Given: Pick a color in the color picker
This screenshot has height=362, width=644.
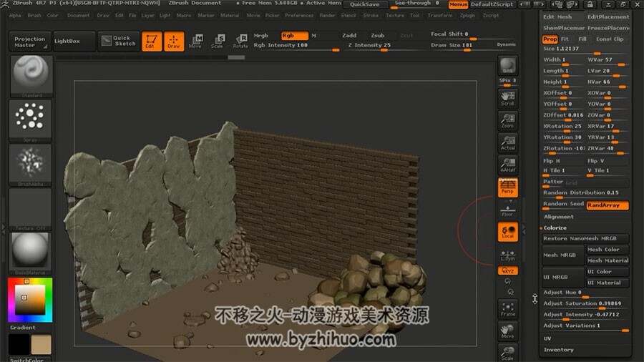Looking at the screenshot, I should [x=30, y=300].
